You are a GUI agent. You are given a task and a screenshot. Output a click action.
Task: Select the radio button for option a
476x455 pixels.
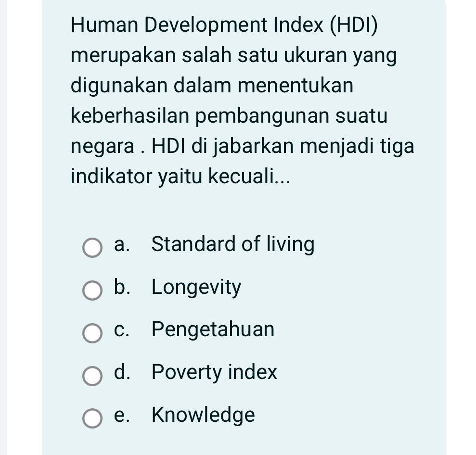click(x=92, y=248)
